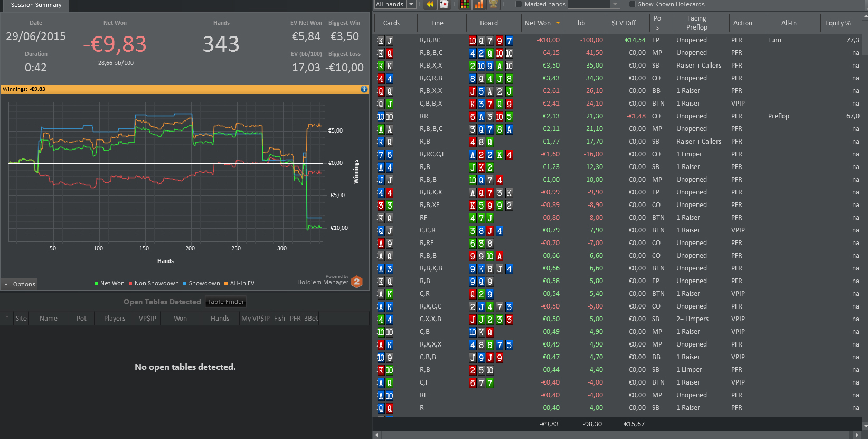
Task: Open the orange bar chart icon
Action: (x=479, y=4)
